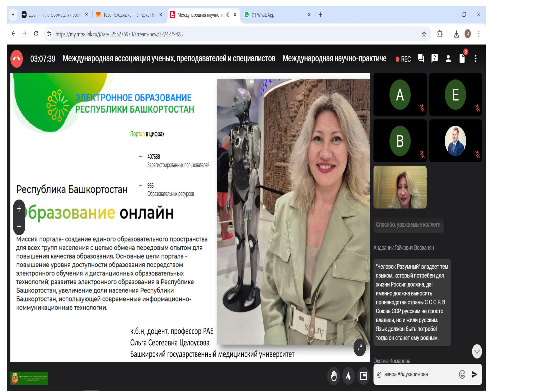554x392 pixels.
Task: Click the raise hand button
Action: [334, 376]
